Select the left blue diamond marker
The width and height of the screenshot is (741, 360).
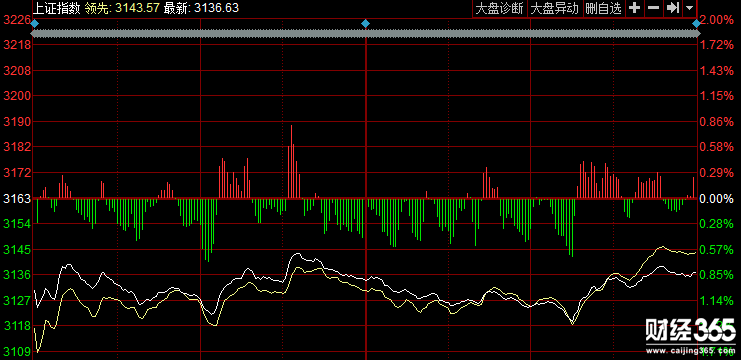click(x=34, y=24)
